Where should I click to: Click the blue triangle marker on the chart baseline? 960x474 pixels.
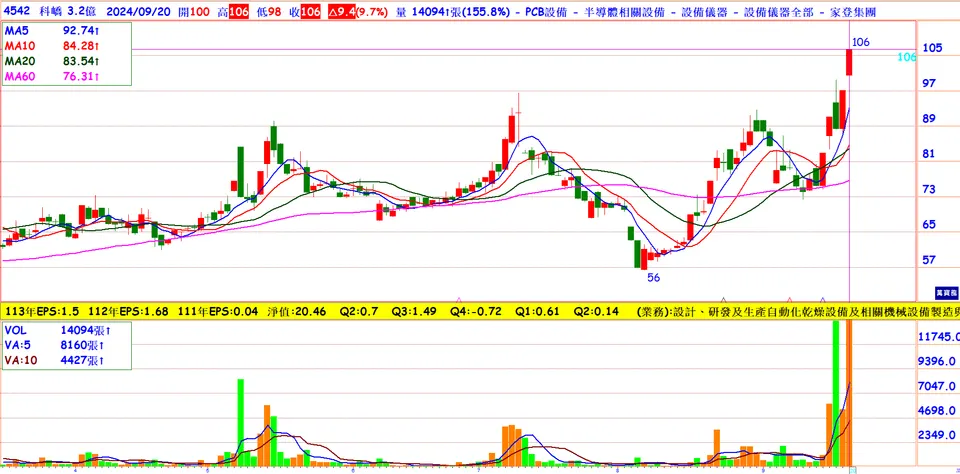pos(822,299)
